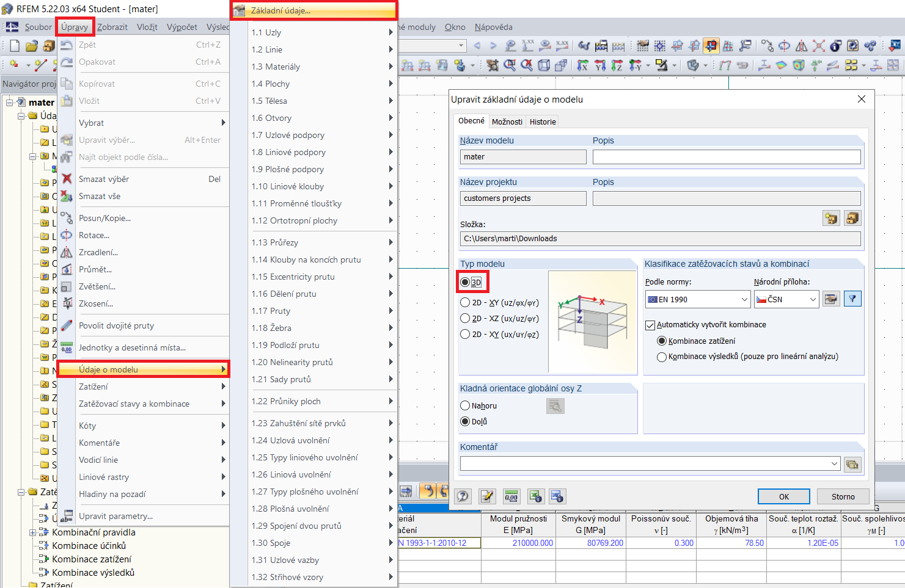
Task: Click the mirror triangles toolbar icon
Action: [x=802, y=46]
